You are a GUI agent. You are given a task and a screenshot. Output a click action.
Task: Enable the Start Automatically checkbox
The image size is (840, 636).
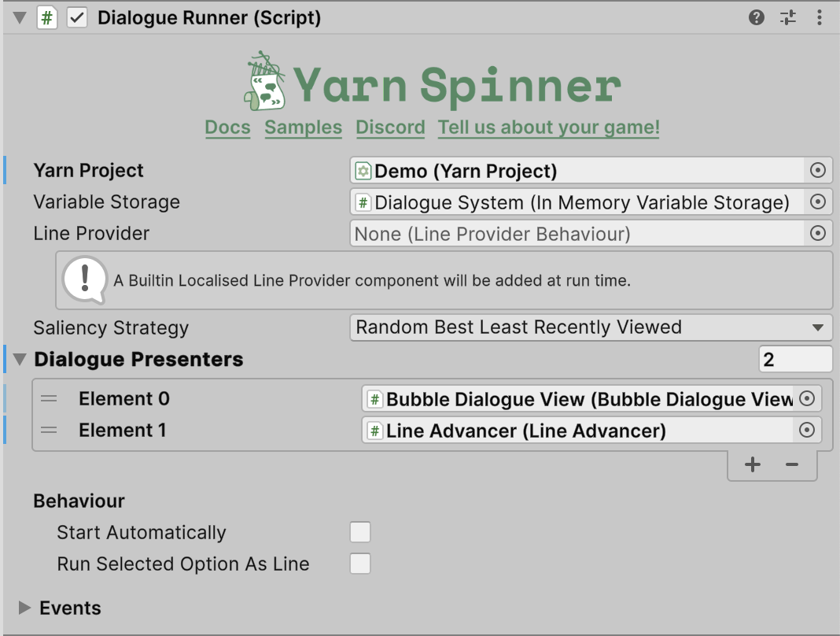tap(360, 533)
